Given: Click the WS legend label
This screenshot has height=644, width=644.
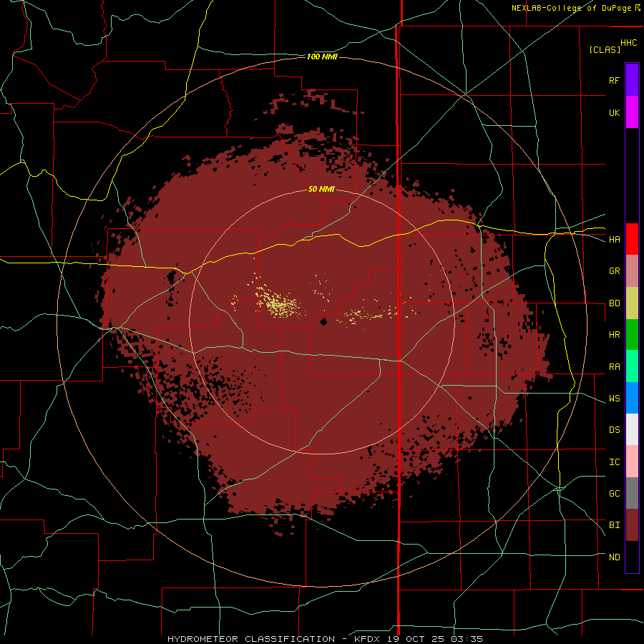Looking at the screenshot, I should (614, 398).
